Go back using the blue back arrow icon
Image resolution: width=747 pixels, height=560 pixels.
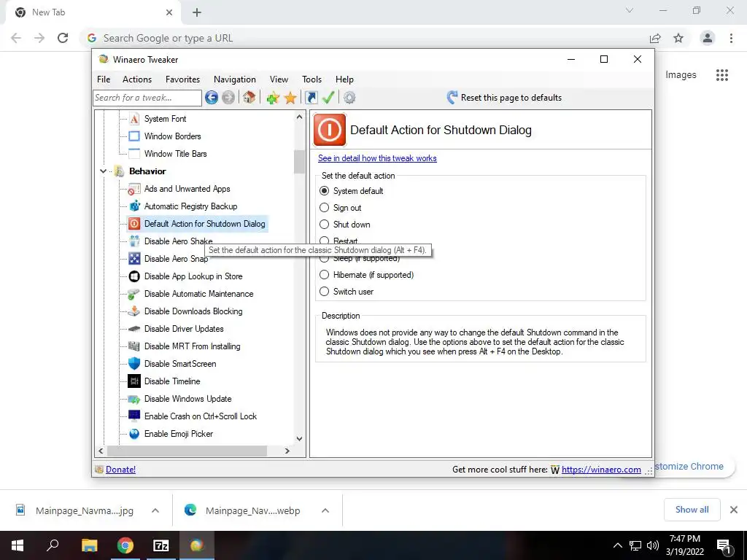(212, 98)
